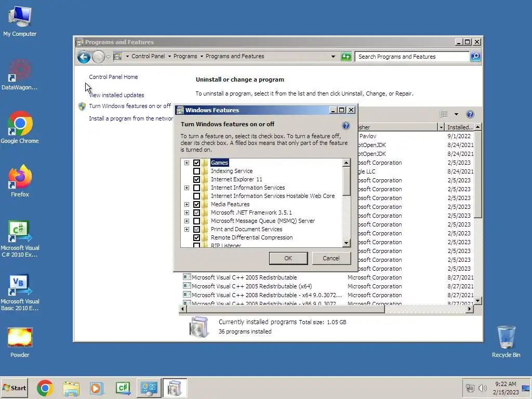Uncheck Internet Explorer 11 checkbox

196,179
